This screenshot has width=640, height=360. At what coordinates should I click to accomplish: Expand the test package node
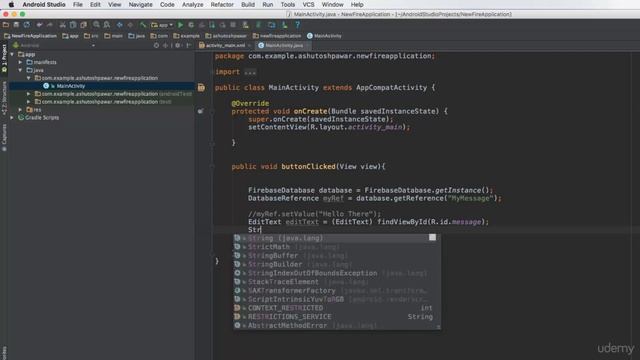pos(29,102)
